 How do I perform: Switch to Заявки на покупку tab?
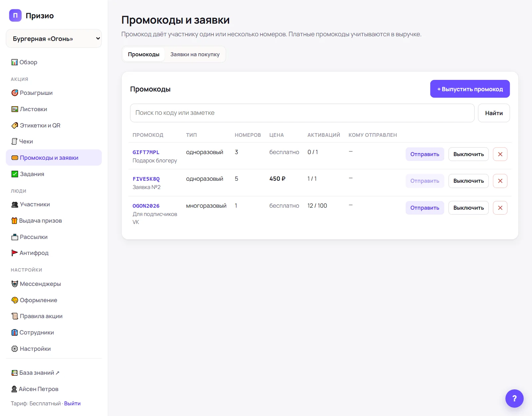tap(195, 54)
